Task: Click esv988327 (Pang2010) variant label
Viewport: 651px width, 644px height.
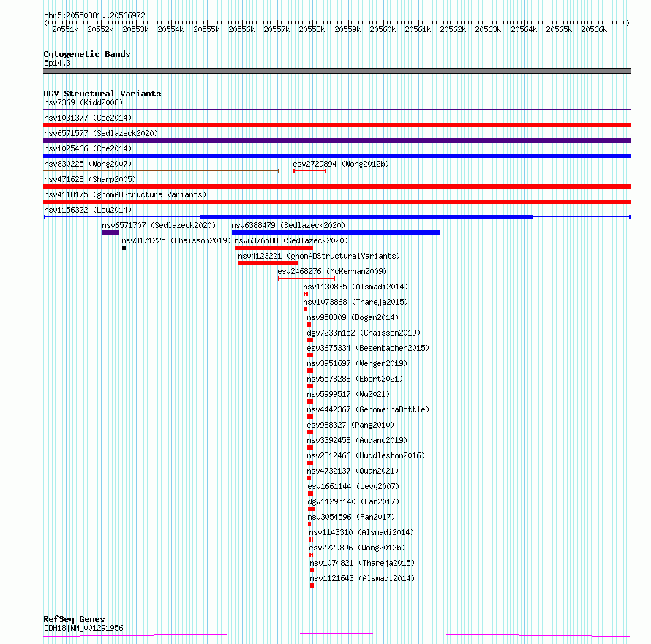Action: click(350, 425)
